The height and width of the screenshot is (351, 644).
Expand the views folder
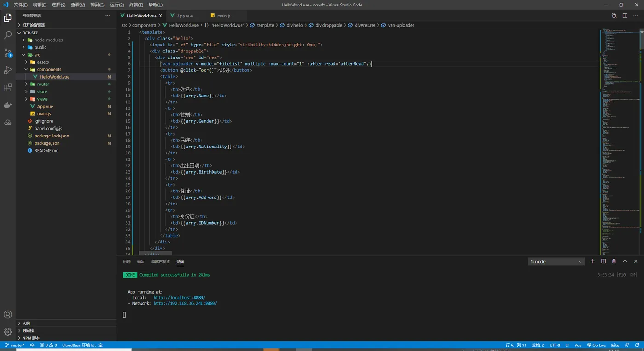(x=66, y=99)
